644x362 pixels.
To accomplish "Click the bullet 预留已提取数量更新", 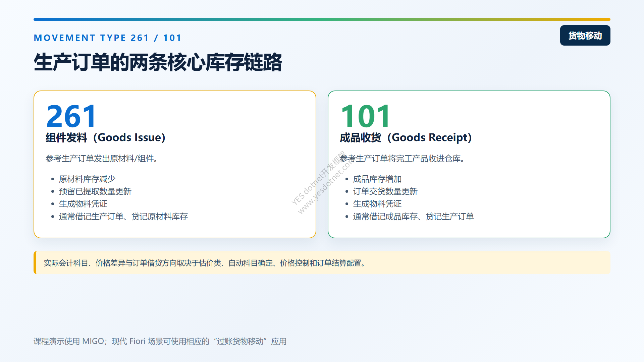I will (95, 191).
